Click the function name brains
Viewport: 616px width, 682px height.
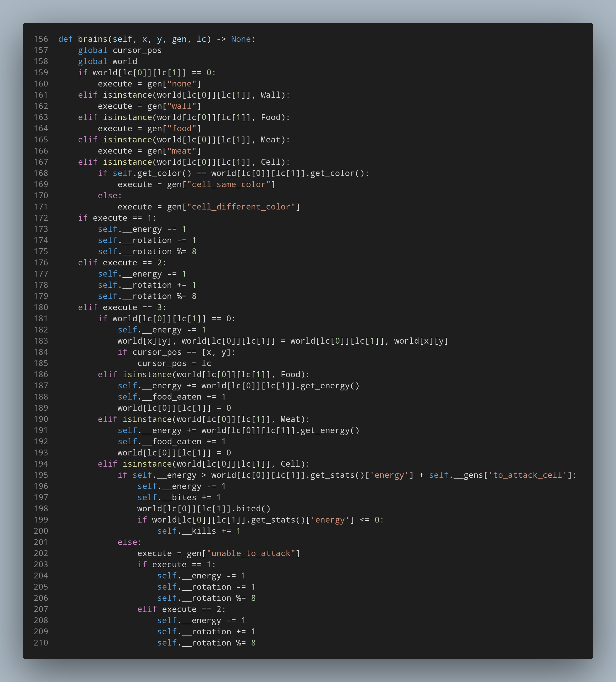(x=93, y=39)
